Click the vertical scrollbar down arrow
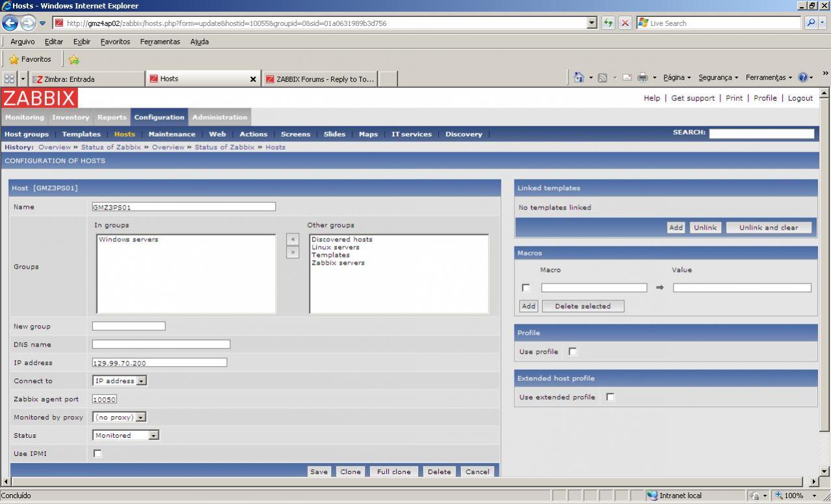This screenshot has width=831, height=504. [824, 471]
